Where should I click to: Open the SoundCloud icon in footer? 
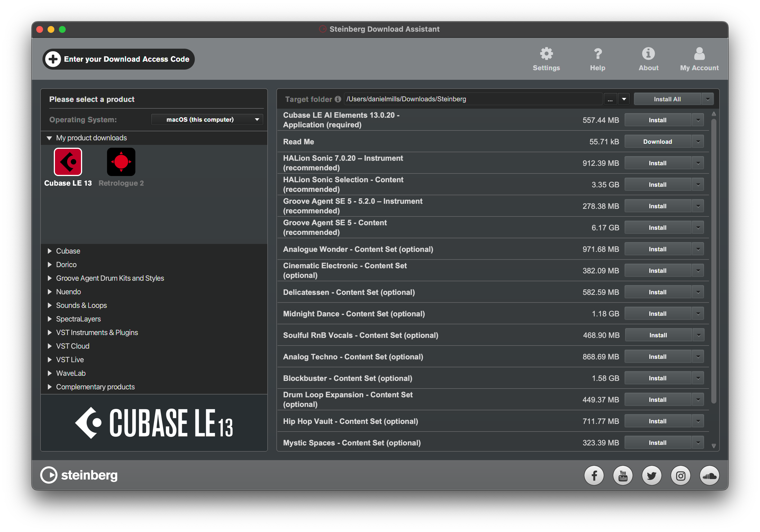709,476
